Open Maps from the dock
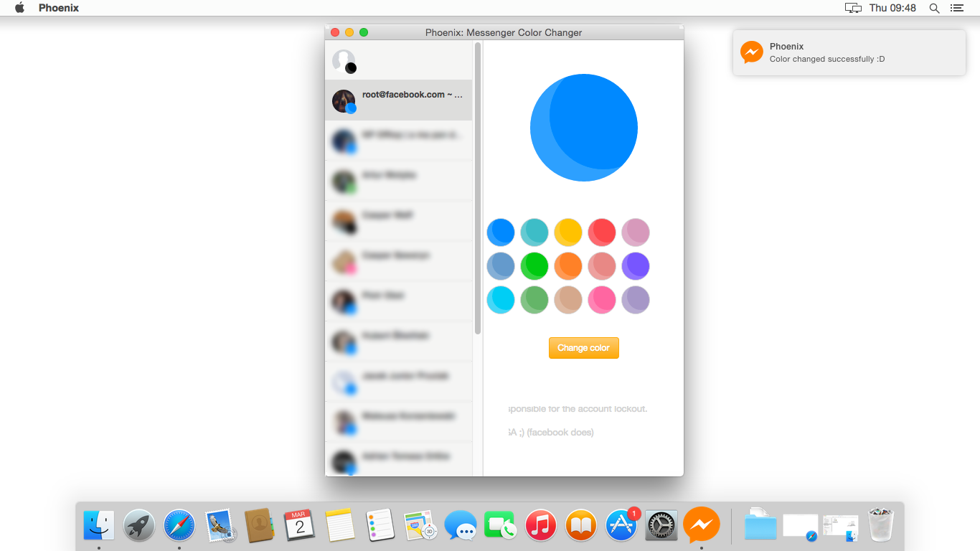Screen dimensions: 980x551 click(x=420, y=525)
